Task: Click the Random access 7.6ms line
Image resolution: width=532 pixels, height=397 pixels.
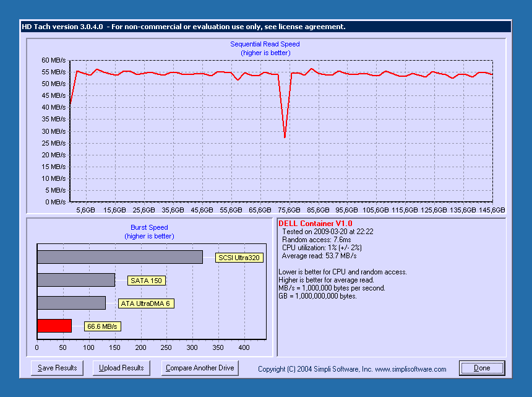Action: coord(316,240)
